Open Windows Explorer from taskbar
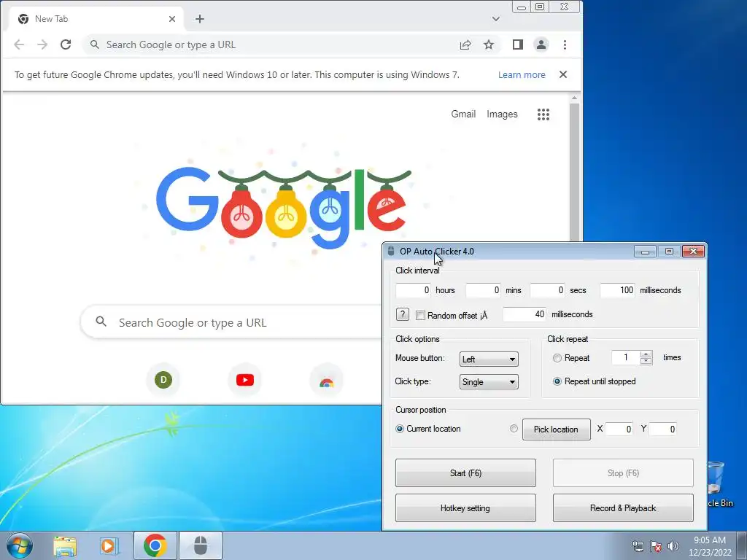The image size is (747, 560). (x=65, y=545)
